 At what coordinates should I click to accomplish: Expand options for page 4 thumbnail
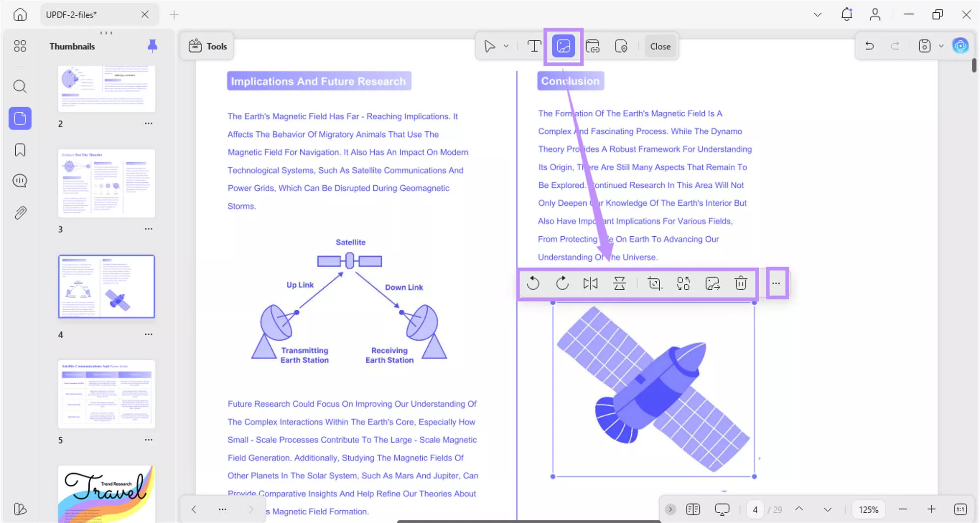coord(149,334)
